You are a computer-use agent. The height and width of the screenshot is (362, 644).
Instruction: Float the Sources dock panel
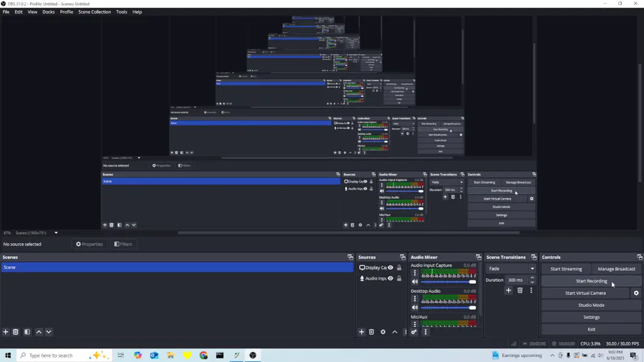click(x=402, y=257)
